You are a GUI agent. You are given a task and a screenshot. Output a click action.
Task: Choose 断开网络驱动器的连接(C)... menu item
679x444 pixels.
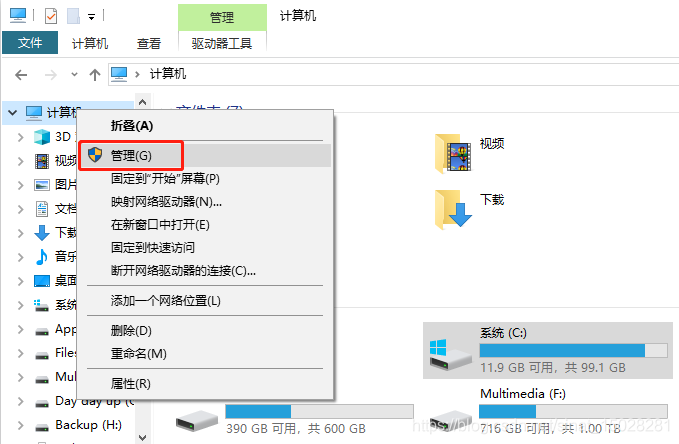click(x=205, y=271)
